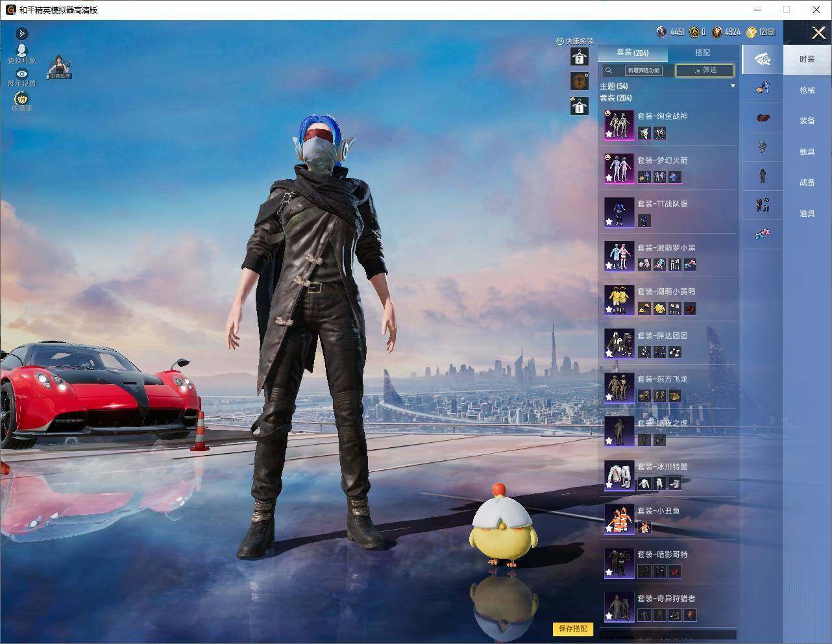
Task: Switch to the 套装 (204) tab
Action: click(x=632, y=53)
